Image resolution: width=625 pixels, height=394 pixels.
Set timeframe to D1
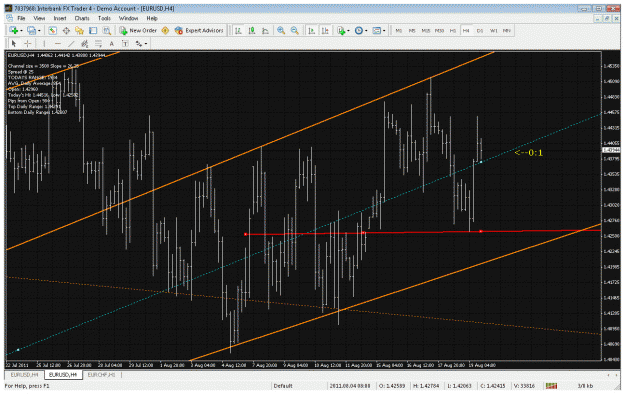click(x=480, y=31)
